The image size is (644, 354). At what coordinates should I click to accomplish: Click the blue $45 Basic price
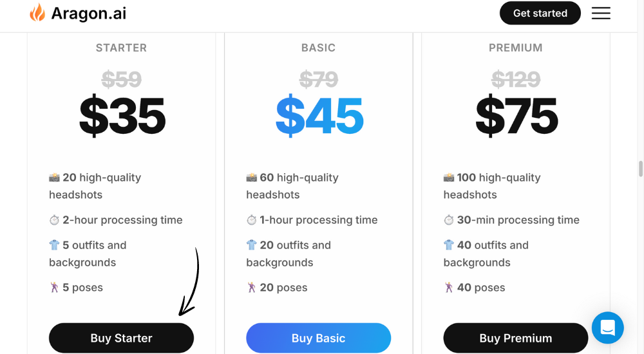point(319,116)
